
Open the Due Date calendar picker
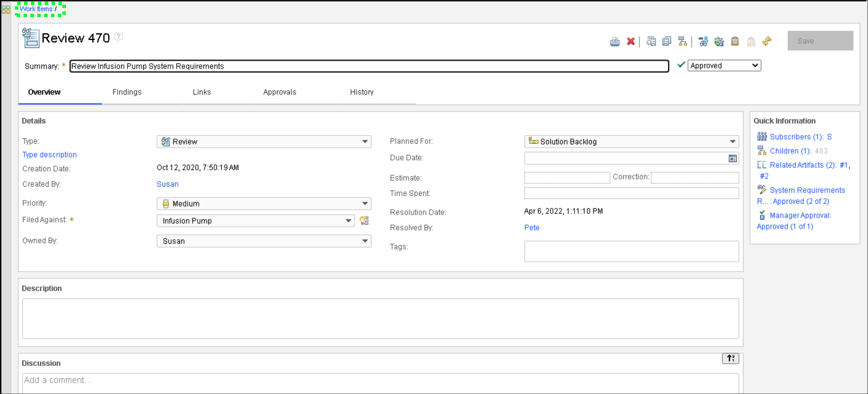point(732,159)
